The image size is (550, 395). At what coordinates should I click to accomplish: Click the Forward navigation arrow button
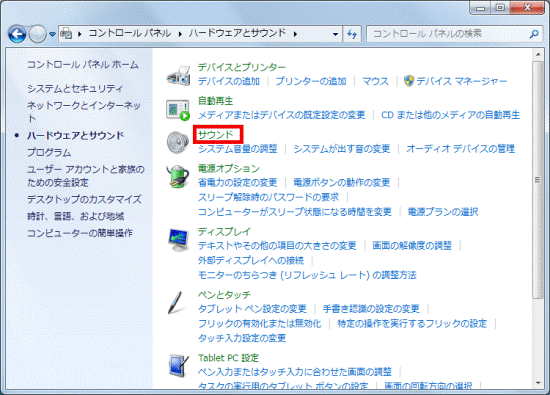coord(38,34)
